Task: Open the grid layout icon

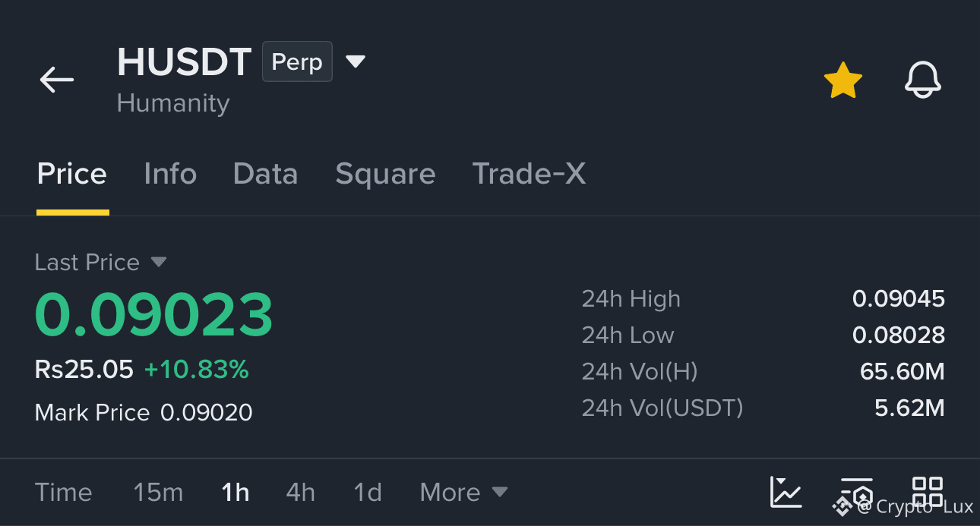Action: click(x=928, y=492)
